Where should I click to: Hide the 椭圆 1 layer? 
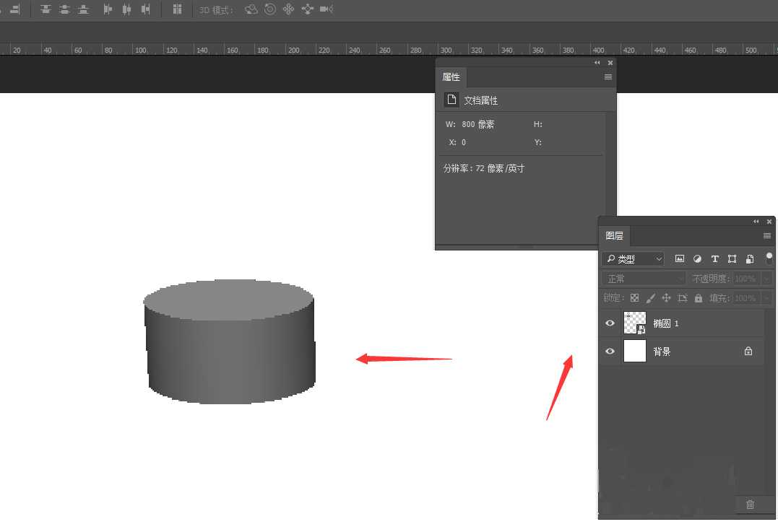coord(610,323)
